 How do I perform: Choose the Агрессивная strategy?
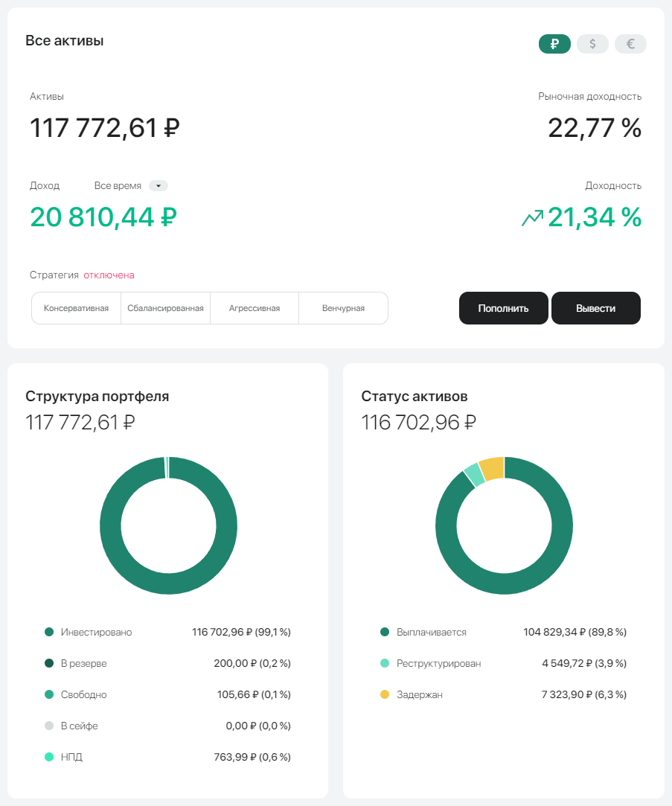[x=255, y=308]
